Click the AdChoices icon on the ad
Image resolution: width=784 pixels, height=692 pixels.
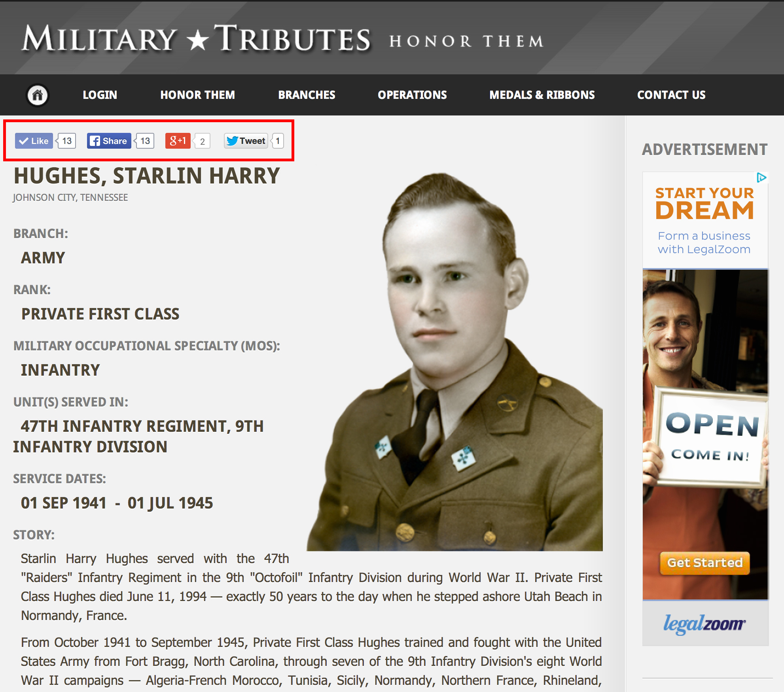pos(761,178)
